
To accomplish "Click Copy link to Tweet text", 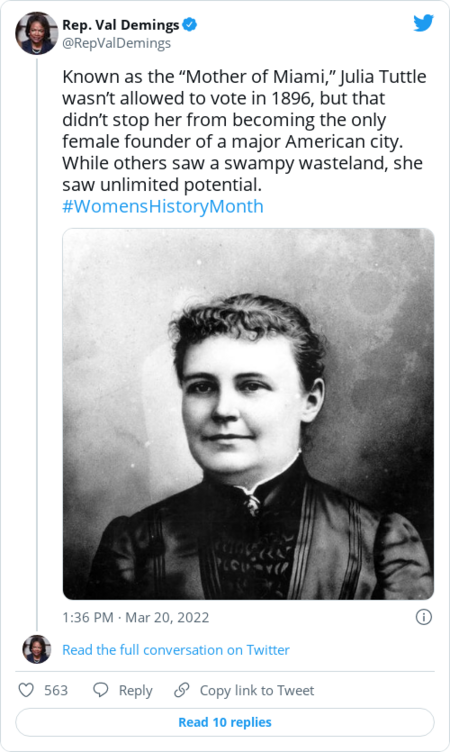I will pos(257,691).
